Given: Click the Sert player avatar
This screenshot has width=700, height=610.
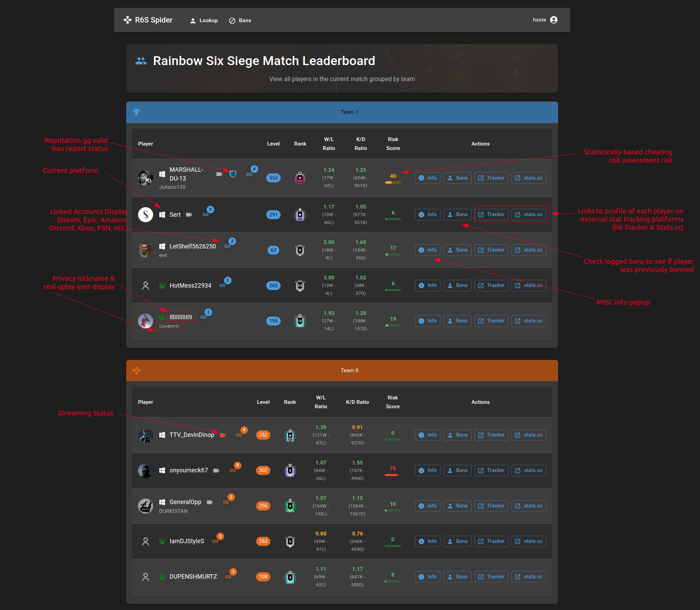Looking at the screenshot, I should point(146,215).
